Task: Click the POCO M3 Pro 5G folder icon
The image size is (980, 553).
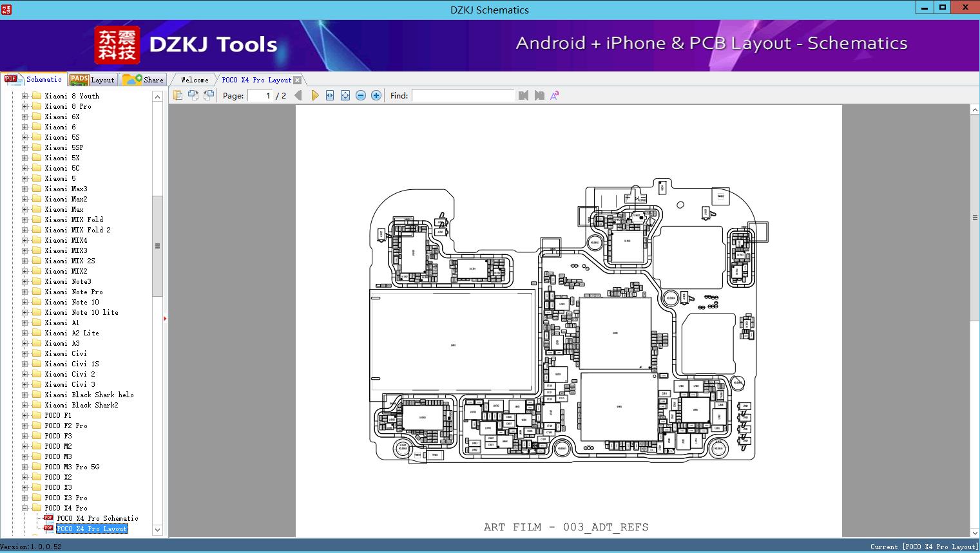Action: point(37,467)
